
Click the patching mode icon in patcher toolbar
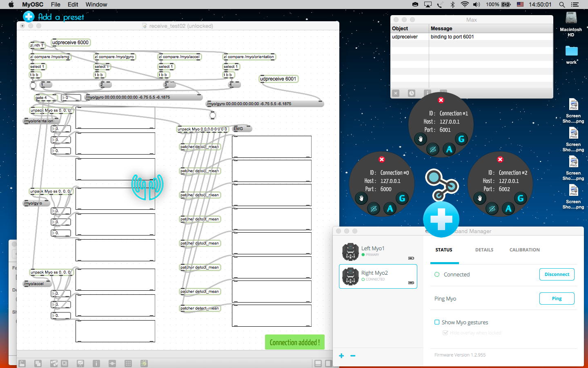(53, 363)
